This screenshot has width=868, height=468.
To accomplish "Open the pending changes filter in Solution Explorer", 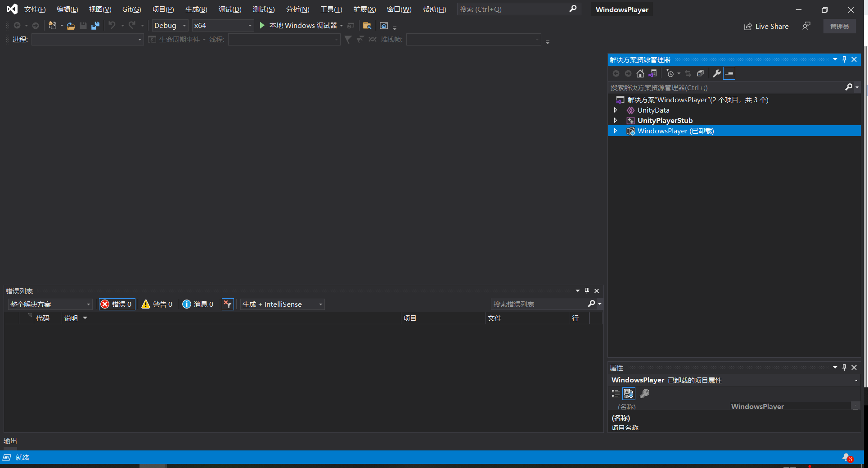I will click(670, 73).
